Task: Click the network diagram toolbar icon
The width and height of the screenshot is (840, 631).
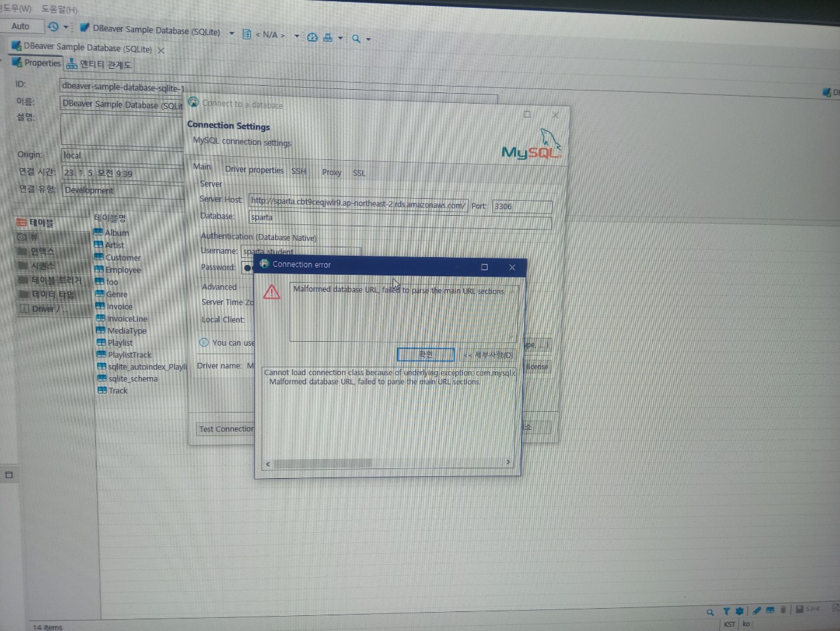Action: click(327, 37)
